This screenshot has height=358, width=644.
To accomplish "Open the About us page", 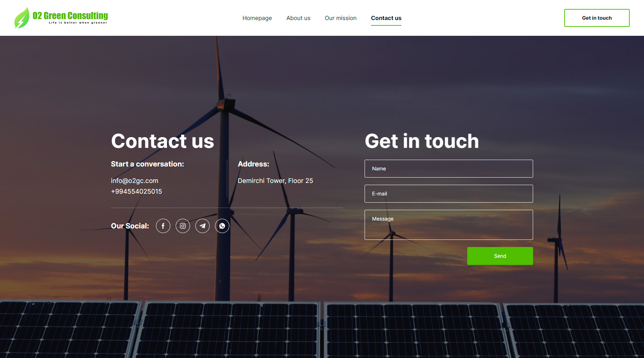I will coord(298,18).
